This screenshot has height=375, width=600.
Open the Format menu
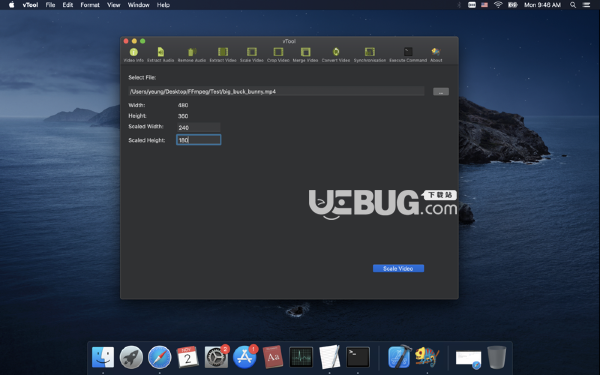point(90,5)
